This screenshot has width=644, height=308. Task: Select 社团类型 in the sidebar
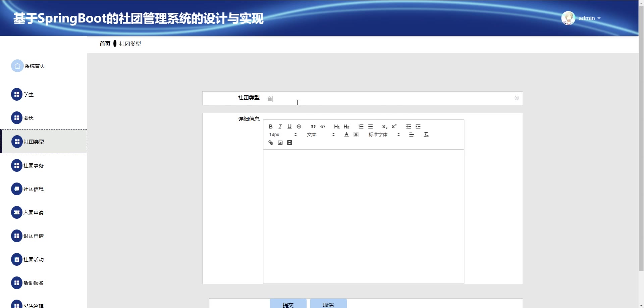pos(44,141)
